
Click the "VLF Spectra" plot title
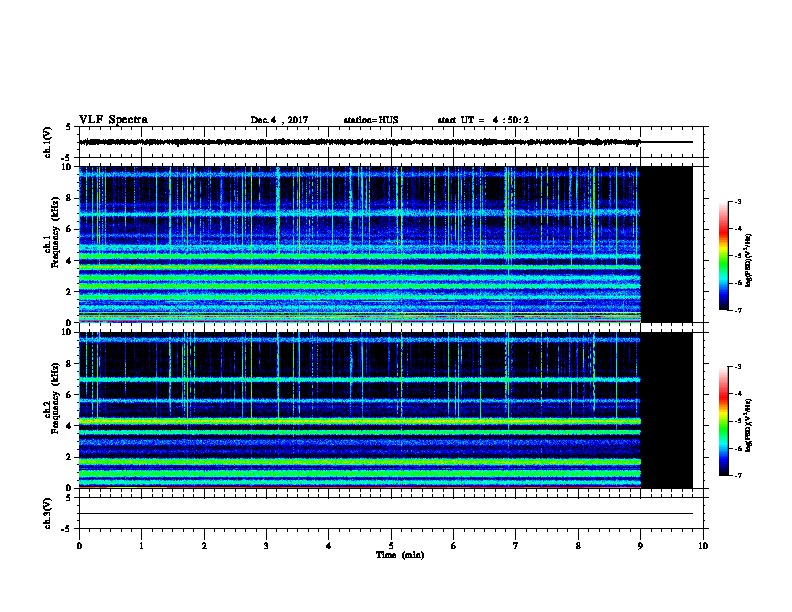click(x=113, y=120)
